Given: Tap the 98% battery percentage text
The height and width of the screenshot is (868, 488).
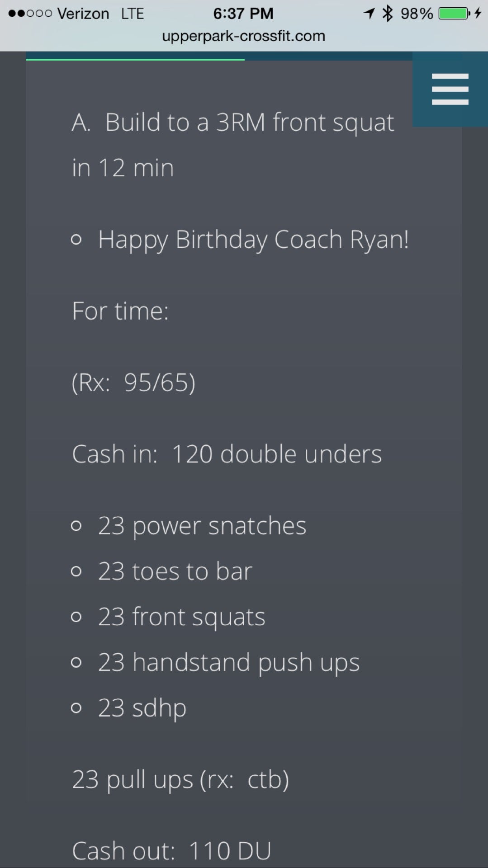Looking at the screenshot, I should pos(417,14).
